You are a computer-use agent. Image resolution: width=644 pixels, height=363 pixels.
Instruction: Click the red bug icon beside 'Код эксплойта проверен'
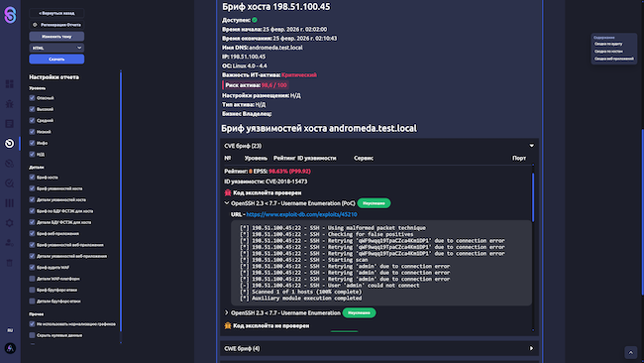(228, 192)
